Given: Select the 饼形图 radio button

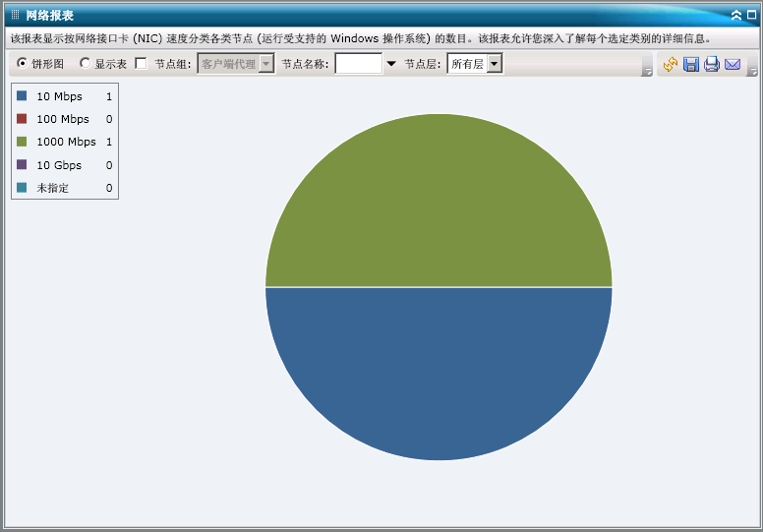Looking at the screenshot, I should click(x=22, y=63).
